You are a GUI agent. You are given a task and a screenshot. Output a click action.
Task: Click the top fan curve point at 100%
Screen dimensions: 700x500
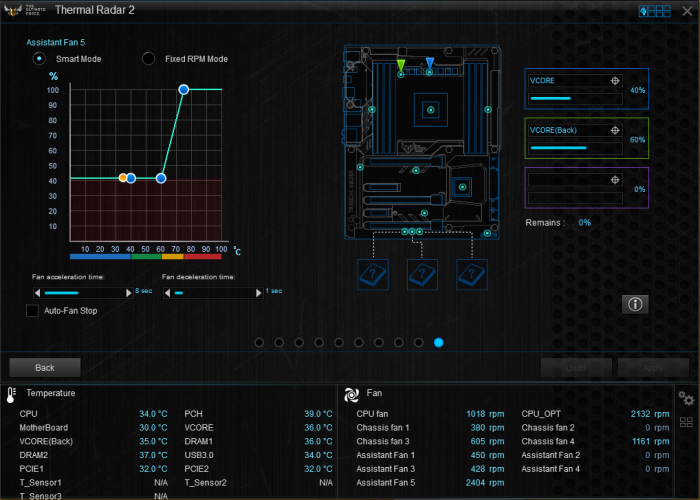[x=183, y=90]
